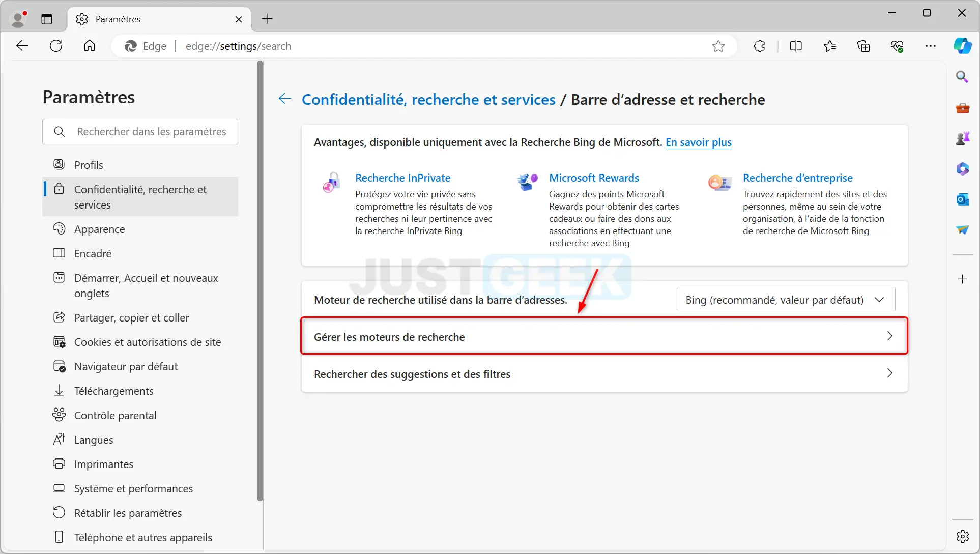Open the Collections icon
Viewport: 980px width, 554px height.
point(863,46)
